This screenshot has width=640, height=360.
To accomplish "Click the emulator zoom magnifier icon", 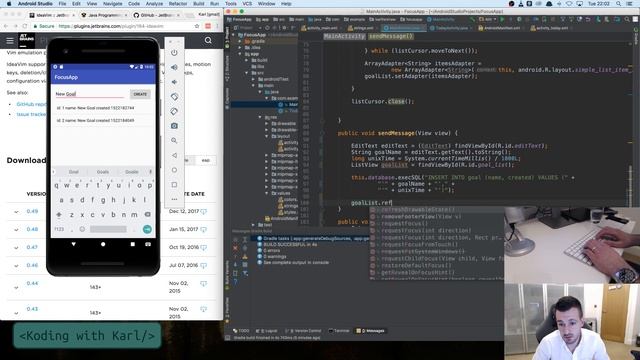I will coord(174,141).
